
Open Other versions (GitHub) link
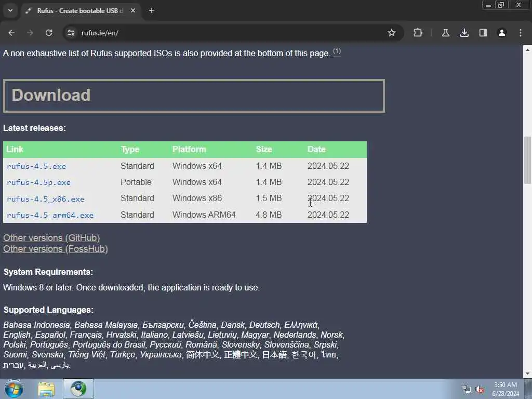tap(51, 238)
